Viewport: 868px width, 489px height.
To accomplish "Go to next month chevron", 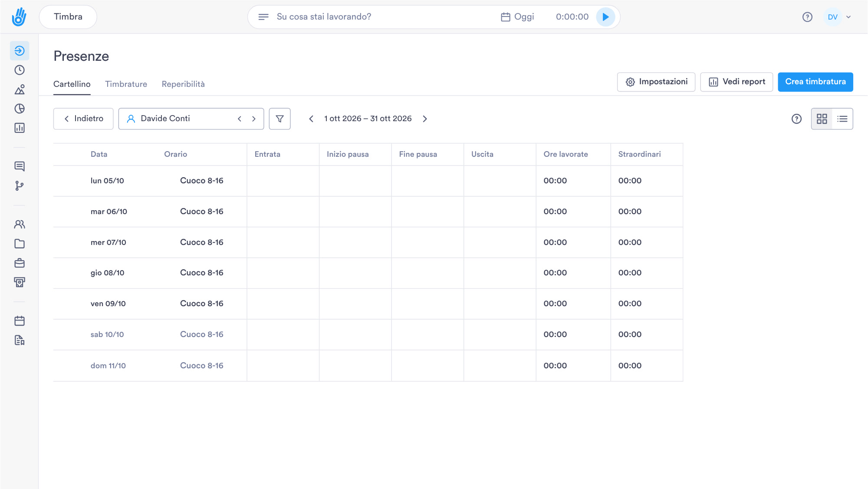I will click(x=425, y=119).
